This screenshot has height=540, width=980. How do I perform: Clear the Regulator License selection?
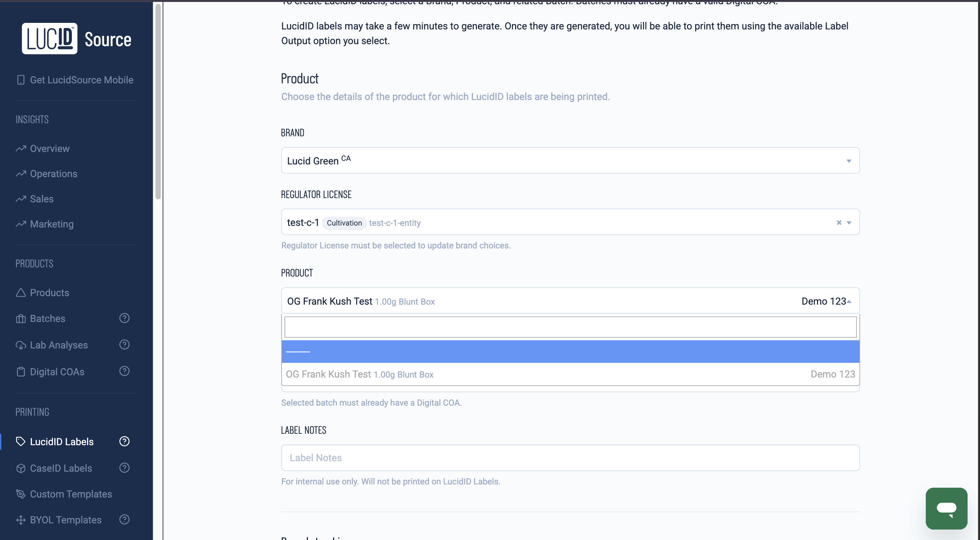point(839,223)
